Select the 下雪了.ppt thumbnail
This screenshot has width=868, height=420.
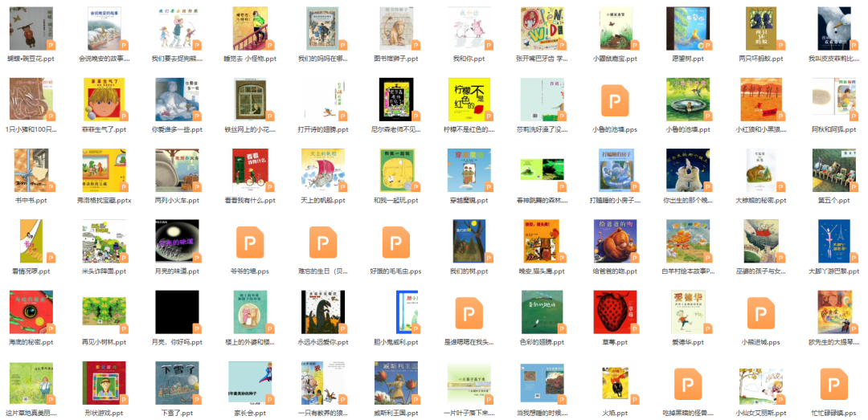click(177, 383)
